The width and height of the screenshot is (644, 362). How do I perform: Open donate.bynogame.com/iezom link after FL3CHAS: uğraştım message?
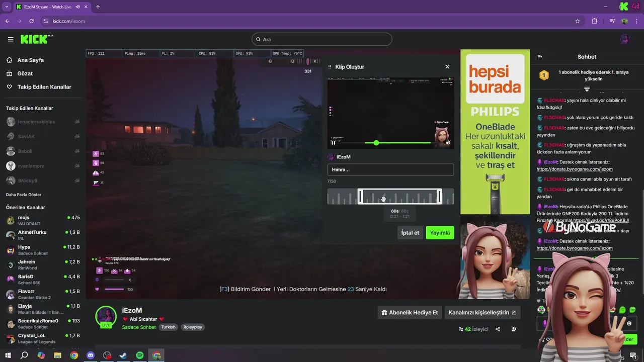[575, 169]
